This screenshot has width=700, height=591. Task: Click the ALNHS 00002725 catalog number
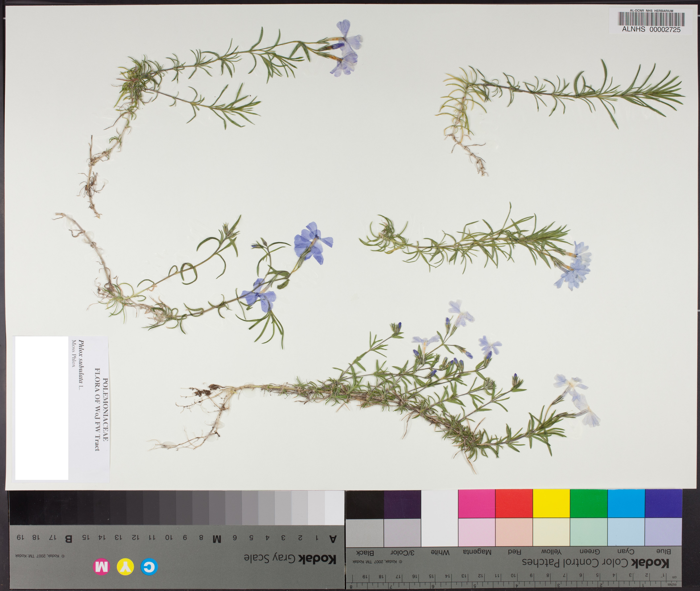[x=651, y=30]
